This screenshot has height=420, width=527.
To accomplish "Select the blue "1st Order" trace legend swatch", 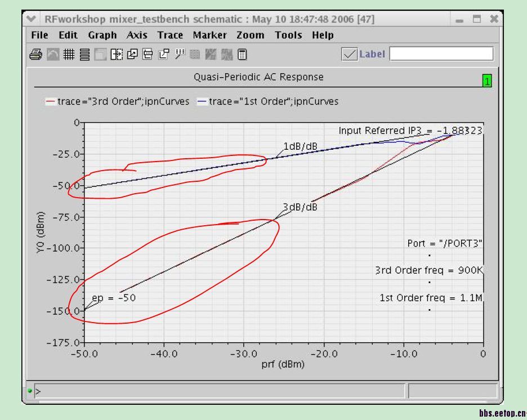I will point(202,101).
